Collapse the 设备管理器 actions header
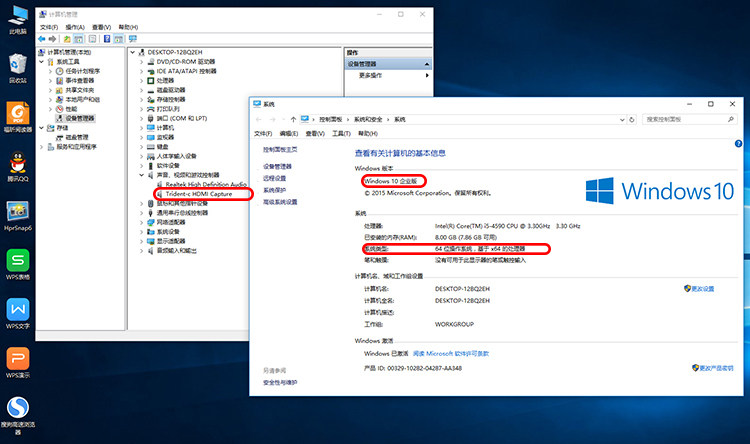The image size is (750, 444). (x=426, y=64)
